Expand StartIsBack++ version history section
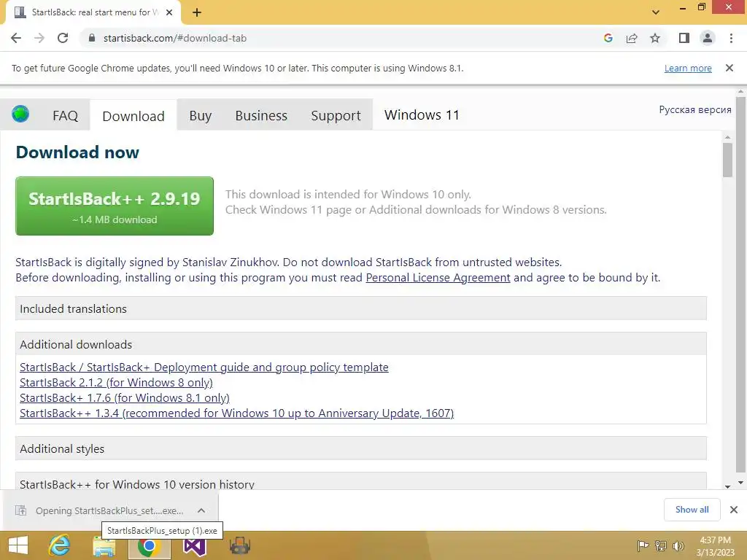The height and width of the screenshot is (560, 747). point(360,482)
